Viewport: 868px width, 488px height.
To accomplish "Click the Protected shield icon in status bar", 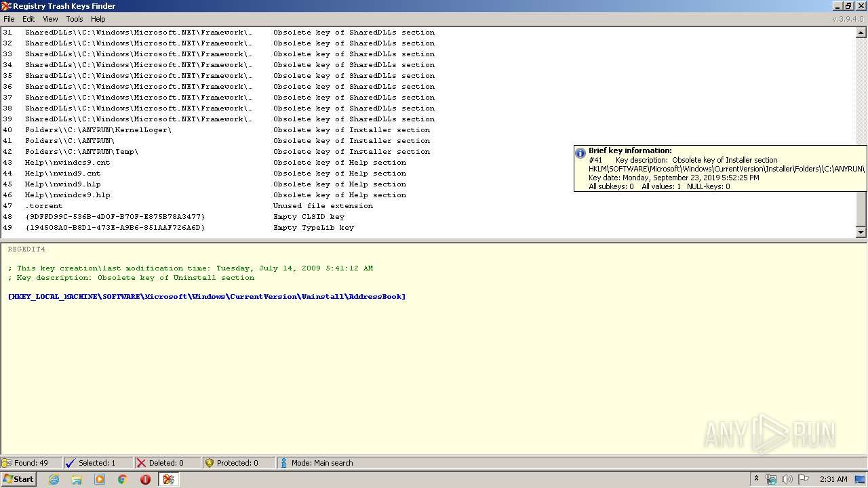I will tap(210, 463).
